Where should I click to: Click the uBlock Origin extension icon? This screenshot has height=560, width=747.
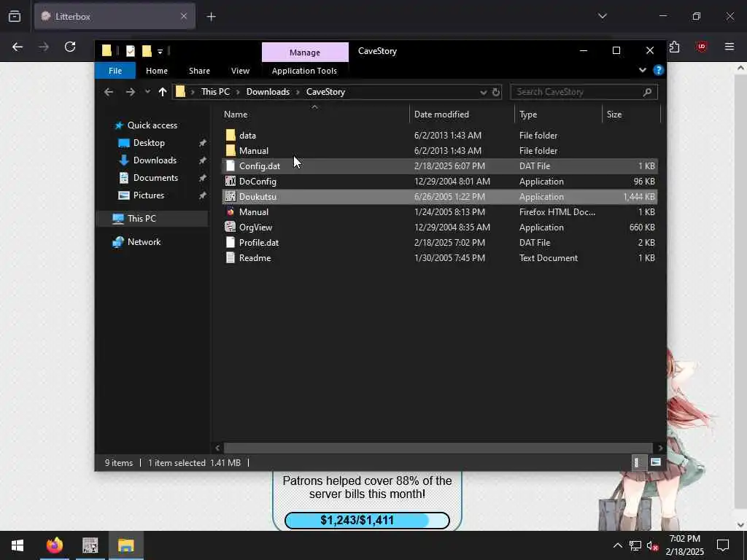701,47
